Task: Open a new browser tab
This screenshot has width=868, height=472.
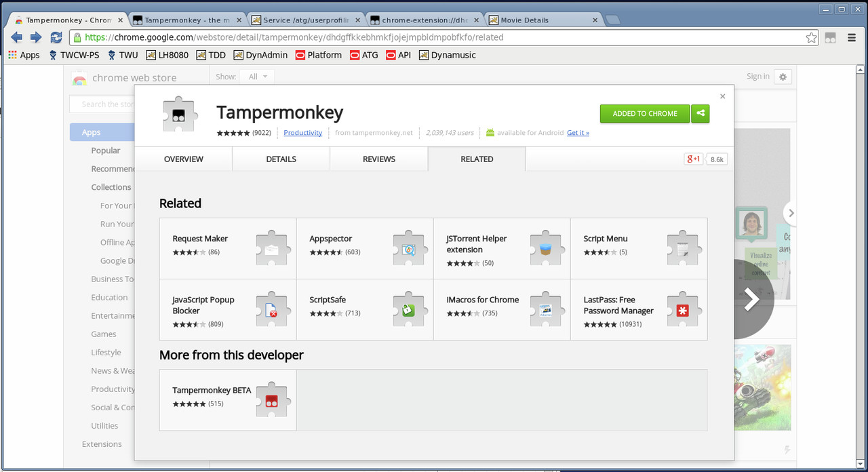Action: coord(612,20)
